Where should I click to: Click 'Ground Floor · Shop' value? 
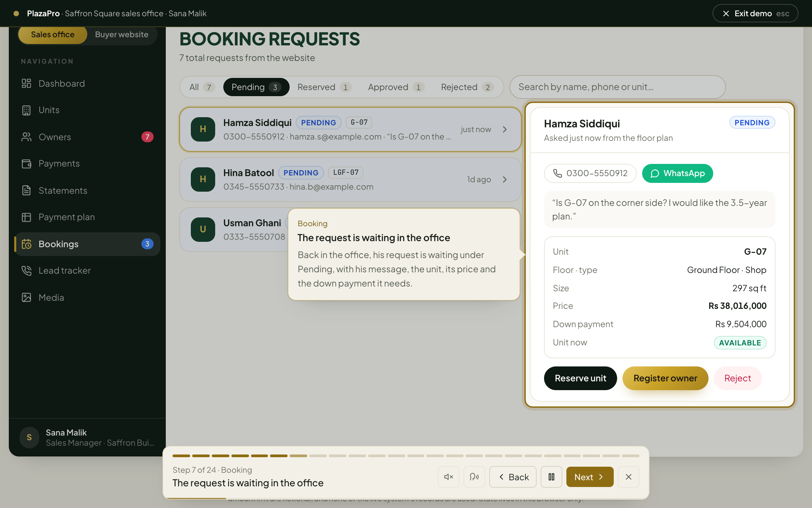click(x=727, y=270)
